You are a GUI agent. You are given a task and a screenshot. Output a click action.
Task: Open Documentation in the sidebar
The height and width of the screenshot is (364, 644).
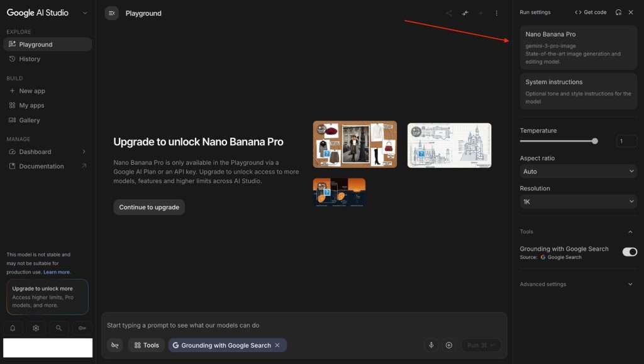pyautogui.click(x=48, y=166)
